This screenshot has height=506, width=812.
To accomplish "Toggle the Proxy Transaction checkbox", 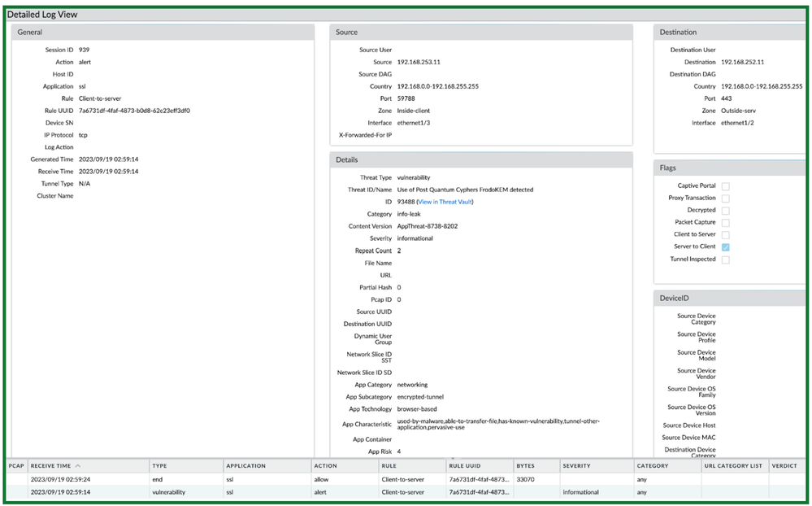I will coord(725,198).
